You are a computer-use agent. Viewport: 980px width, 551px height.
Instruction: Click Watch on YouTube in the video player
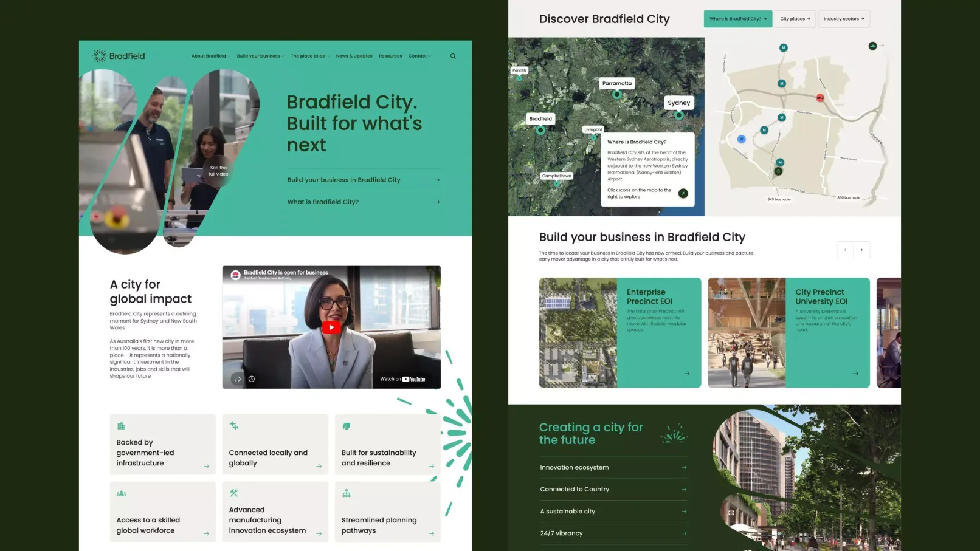click(x=402, y=379)
